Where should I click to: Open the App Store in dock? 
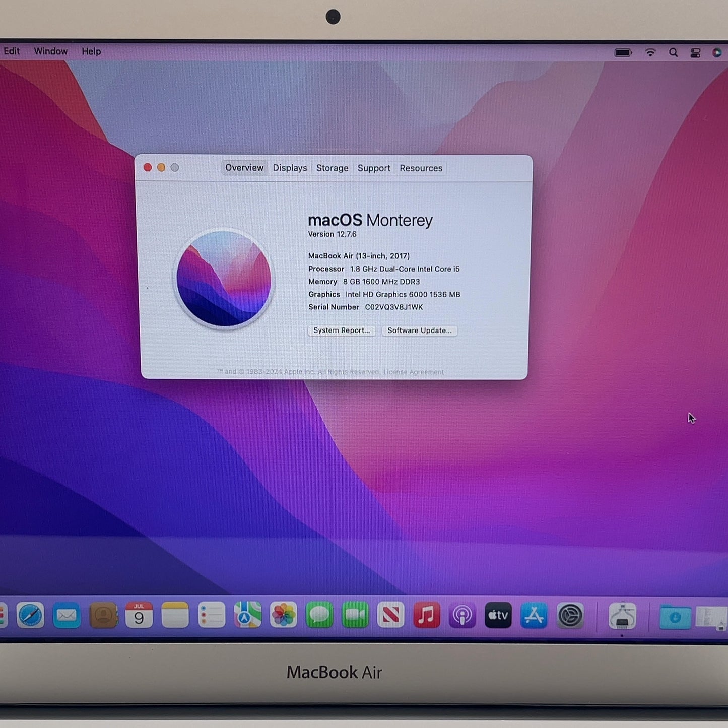534,615
